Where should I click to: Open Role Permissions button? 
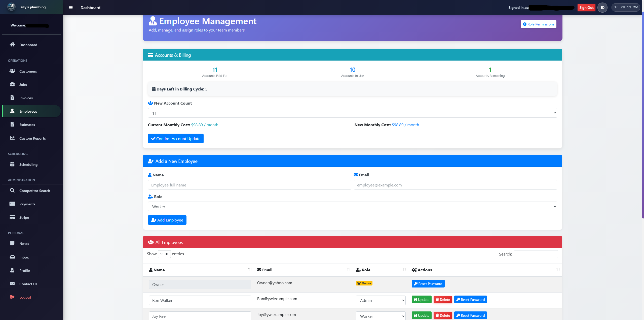coord(538,24)
